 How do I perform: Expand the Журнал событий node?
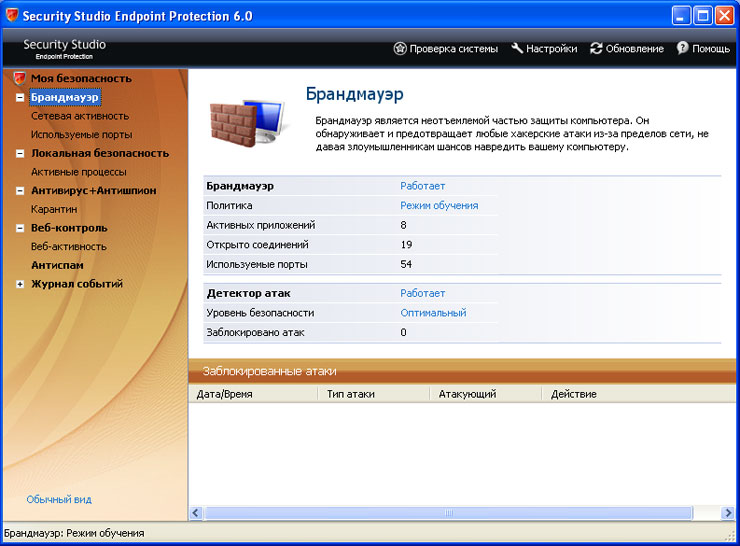tap(20, 284)
